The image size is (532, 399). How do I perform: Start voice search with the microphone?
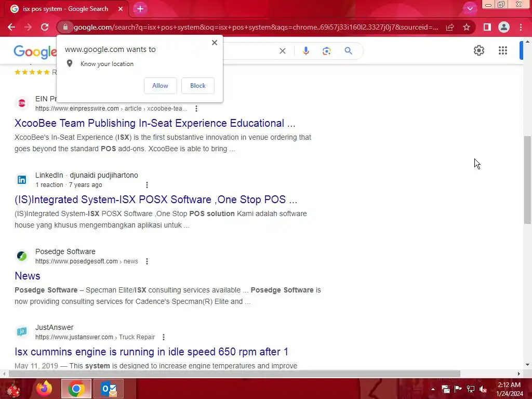tap(305, 51)
